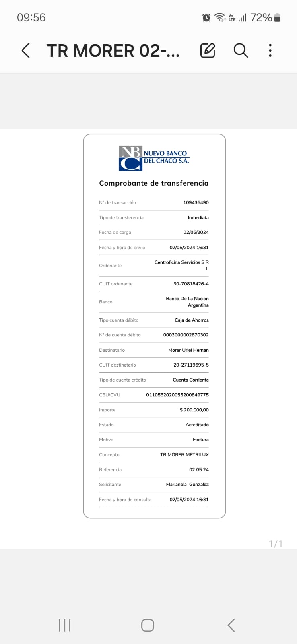Open search in the document

241,51
